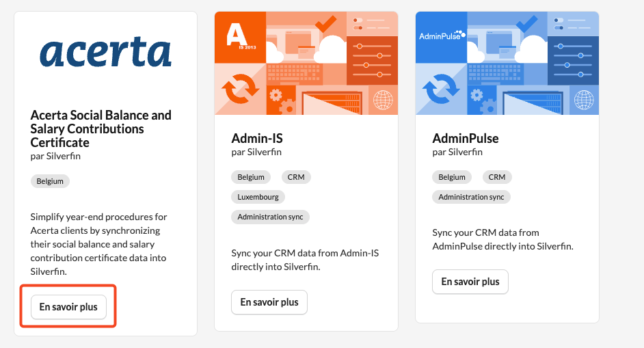
Task: Click the orange sync arrows icon in Admin-IS banner
Action: (240, 89)
